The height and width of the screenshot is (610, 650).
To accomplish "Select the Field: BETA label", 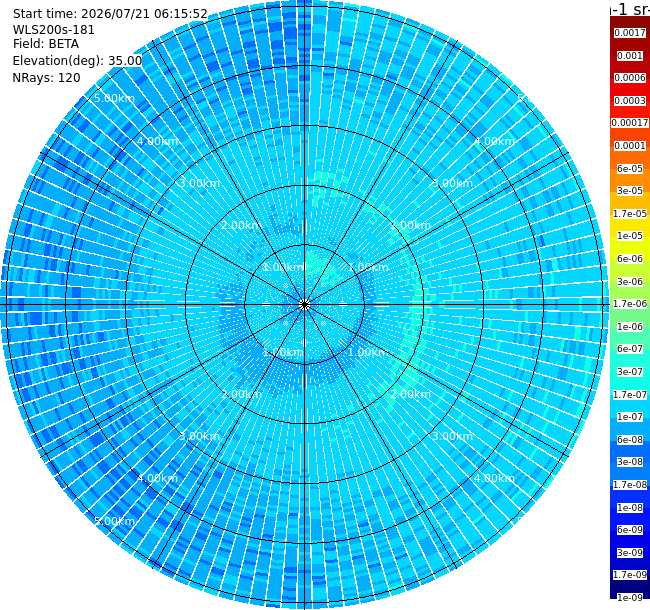I will pyautogui.click(x=46, y=44).
